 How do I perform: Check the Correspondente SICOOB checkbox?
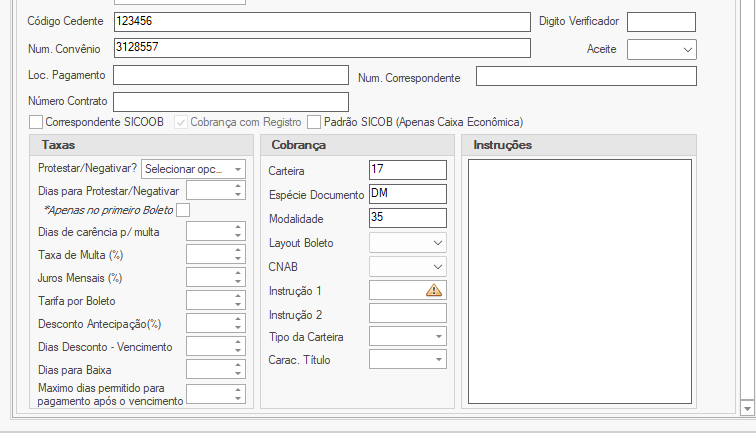point(37,122)
